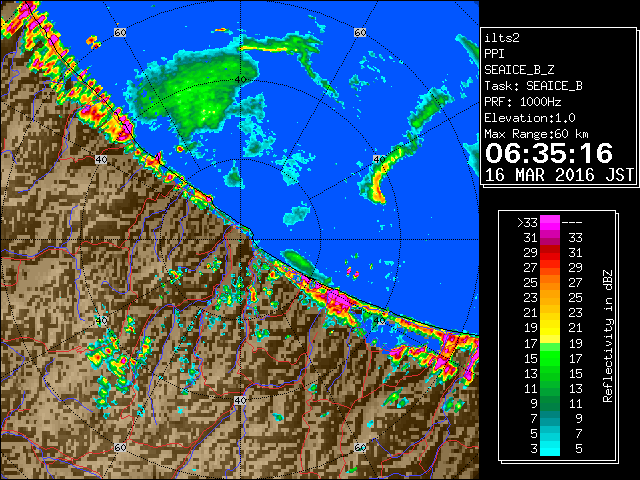Click the "Reflectivity in dBZ" legend title
The height and width of the screenshot is (480, 640).
point(608,336)
